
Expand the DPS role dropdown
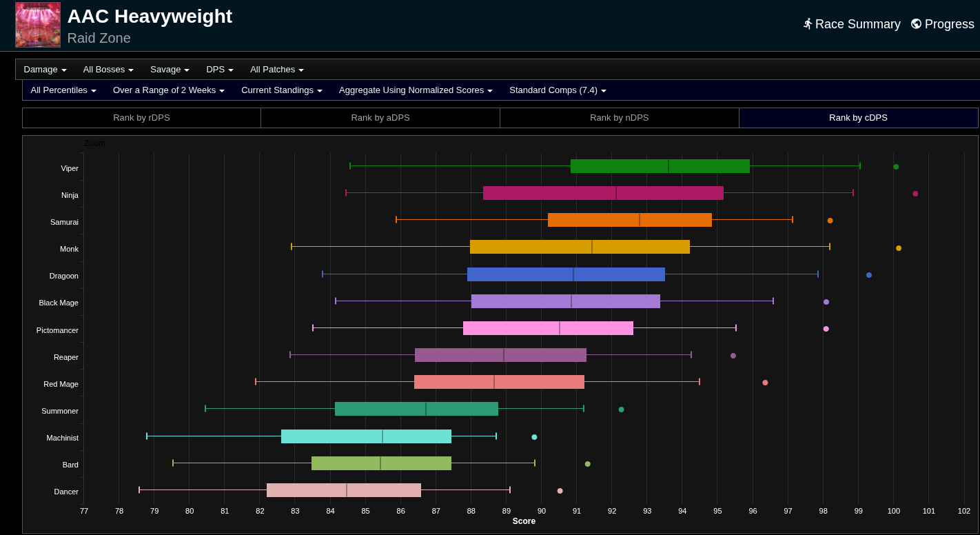coord(220,70)
